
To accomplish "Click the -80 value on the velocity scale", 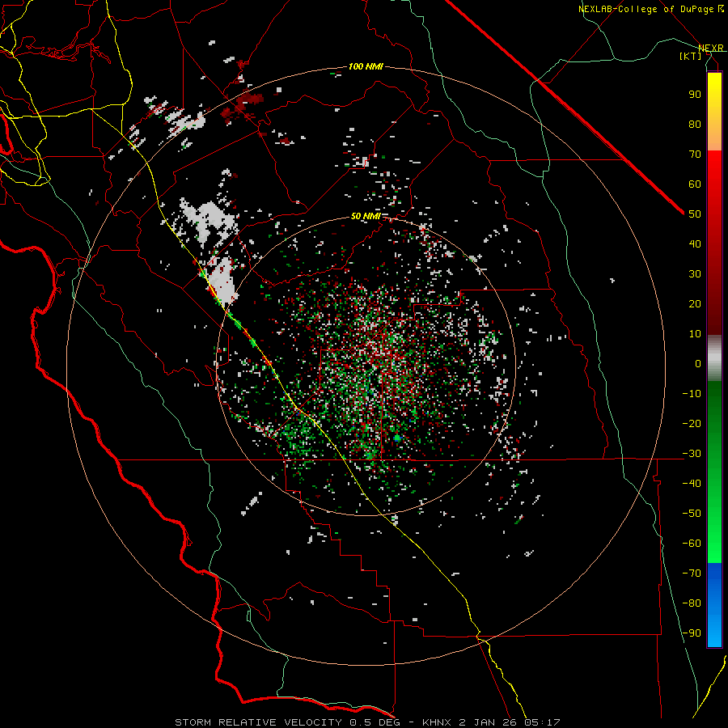I will (x=692, y=603).
